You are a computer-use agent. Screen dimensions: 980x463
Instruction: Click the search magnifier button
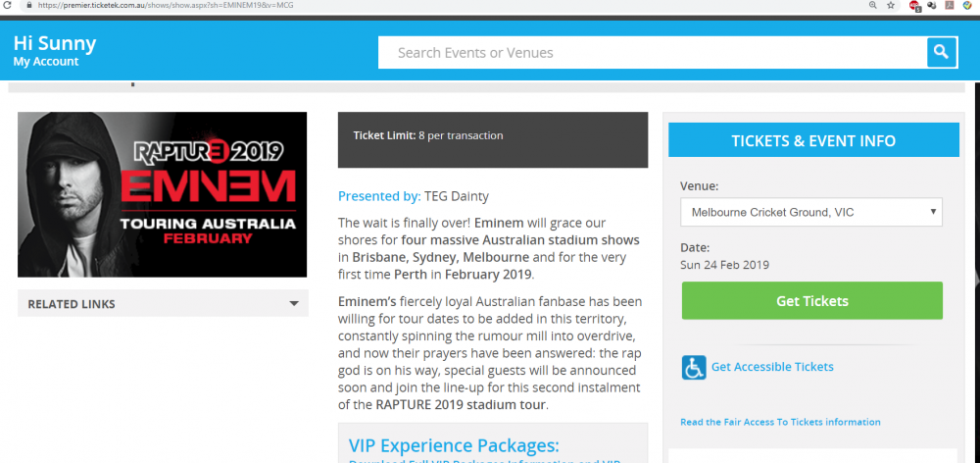941,52
